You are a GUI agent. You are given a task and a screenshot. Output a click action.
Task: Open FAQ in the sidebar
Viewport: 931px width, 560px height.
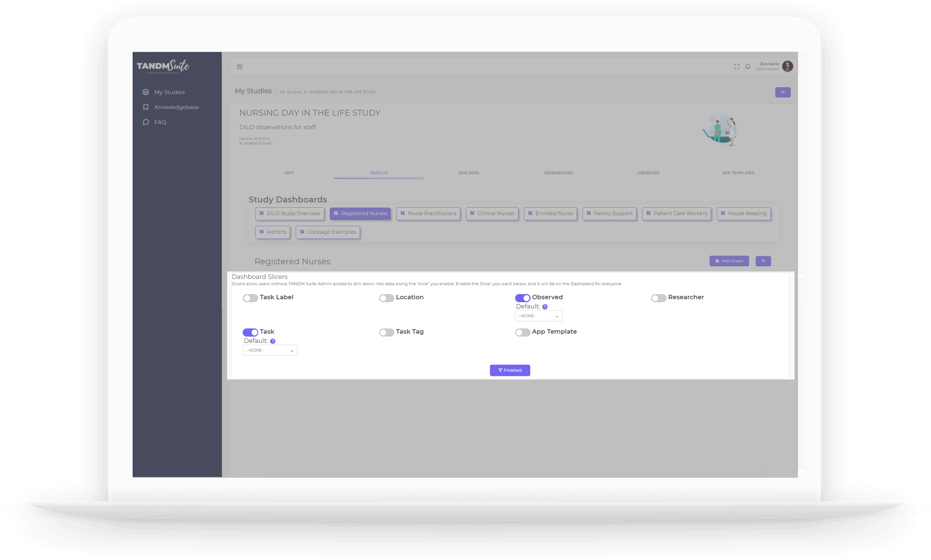coord(160,122)
